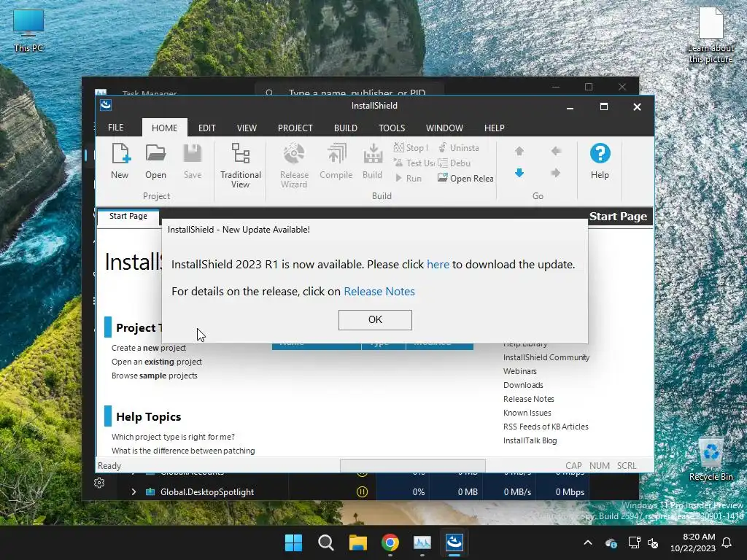Open the notifications bell
This screenshot has height=560, width=747.
727,542
